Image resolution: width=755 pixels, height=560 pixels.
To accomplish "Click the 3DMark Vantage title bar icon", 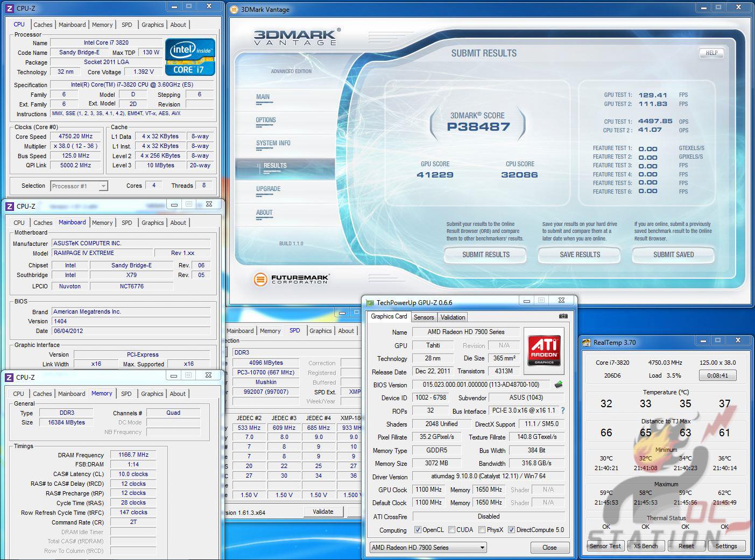I will point(235,9).
